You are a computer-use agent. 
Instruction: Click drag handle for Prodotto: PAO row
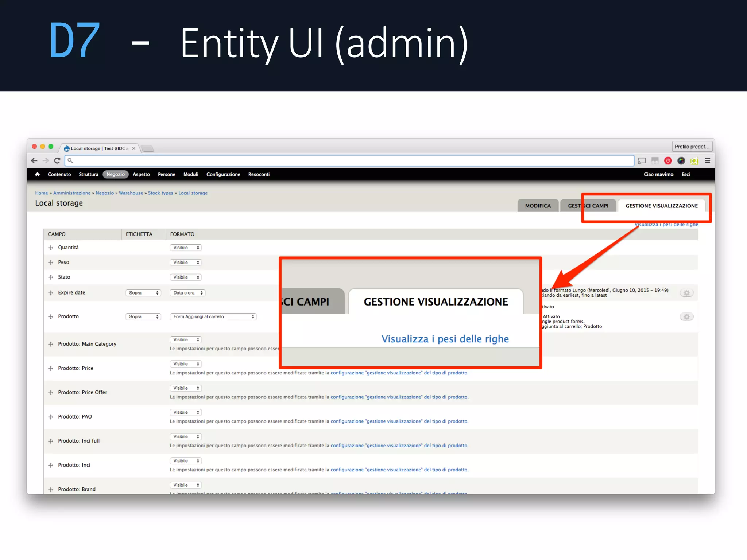[x=51, y=417]
